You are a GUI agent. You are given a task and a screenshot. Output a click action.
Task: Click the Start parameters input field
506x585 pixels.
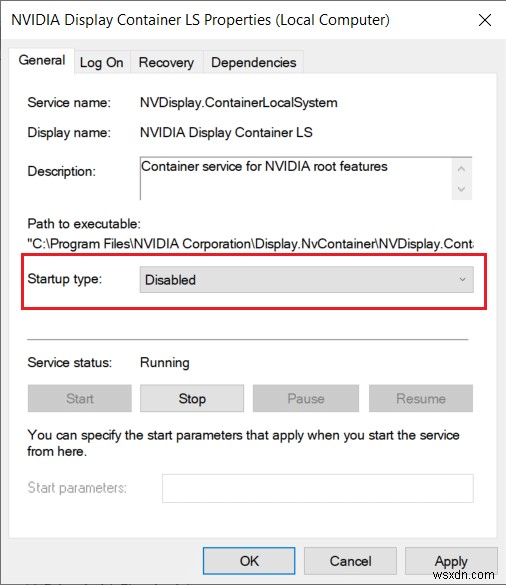[x=318, y=488]
